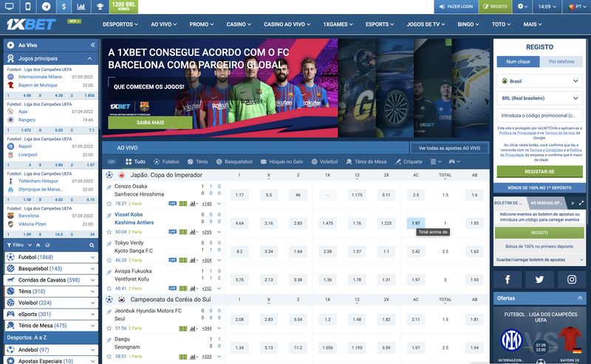591x364 pixels.
Task: Select Por telefone registration tab
Action: coord(561,61)
